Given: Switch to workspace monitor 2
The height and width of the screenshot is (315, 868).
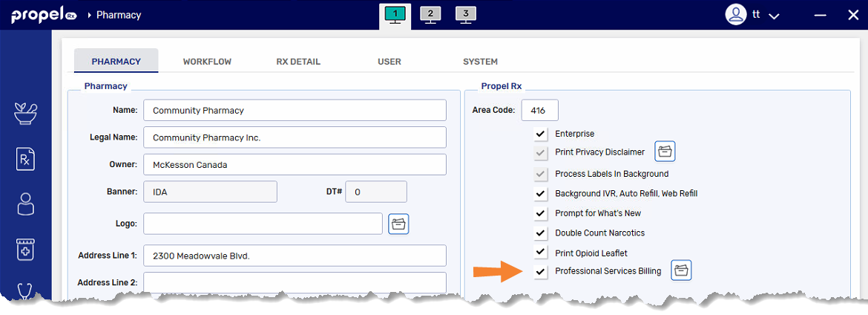Looking at the screenshot, I should (x=430, y=15).
